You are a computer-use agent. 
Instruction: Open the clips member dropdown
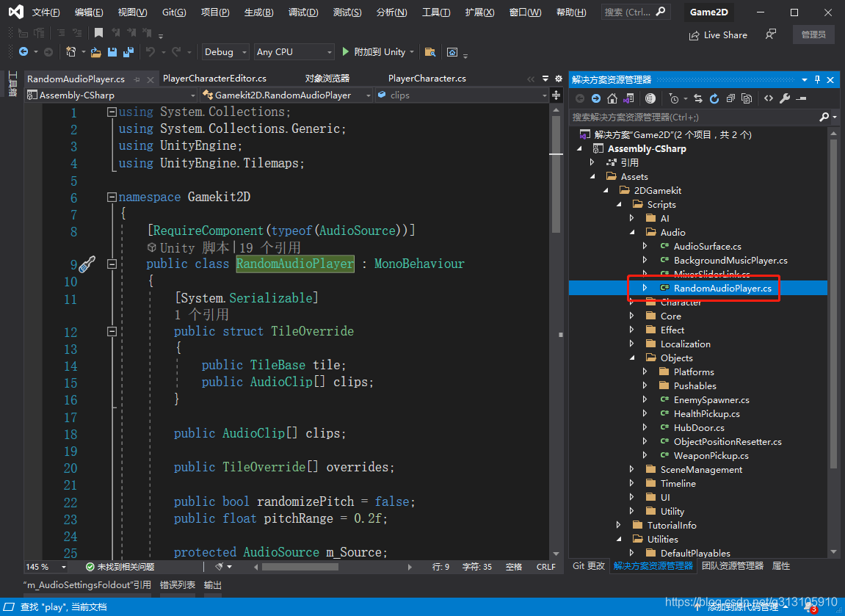coord(462,95)
